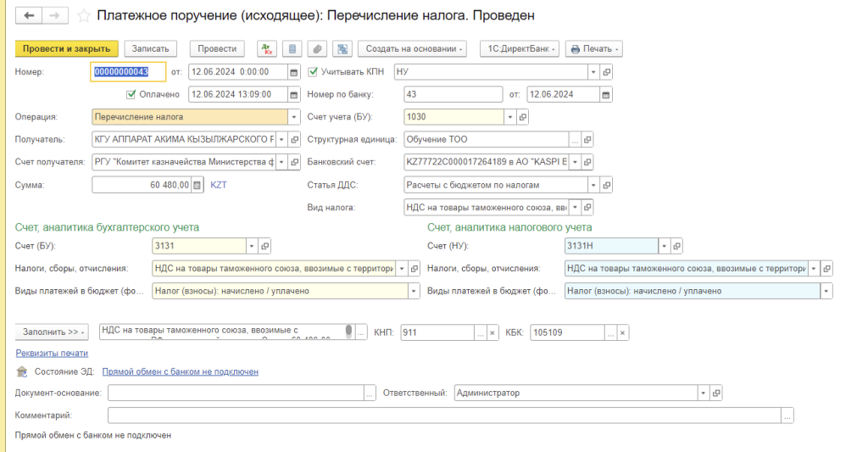
Task: Click the back navigation arrow
Action: pyautogui.click(x=29, y=16)
